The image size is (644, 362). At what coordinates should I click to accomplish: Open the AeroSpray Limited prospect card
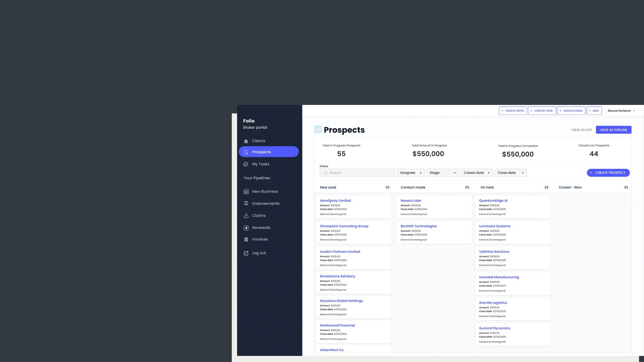coord(335,201)
